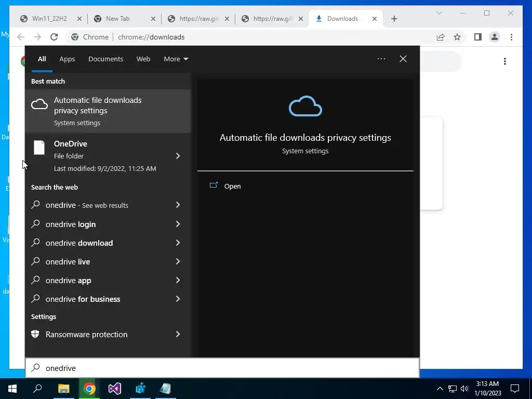The height and width of the screenshot is (399, 532).
Task: Click the taskbar Search magnifier icon
Action: coord(37,389)
